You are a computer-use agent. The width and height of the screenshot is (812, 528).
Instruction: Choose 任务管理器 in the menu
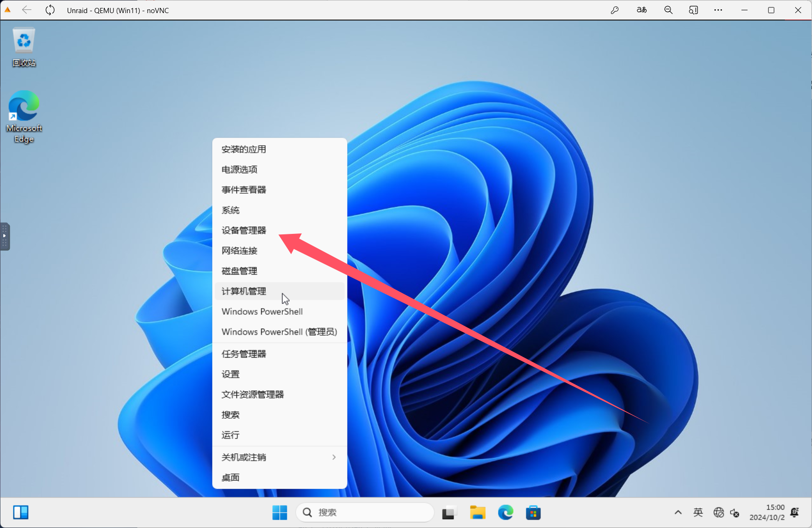point(244,354)
